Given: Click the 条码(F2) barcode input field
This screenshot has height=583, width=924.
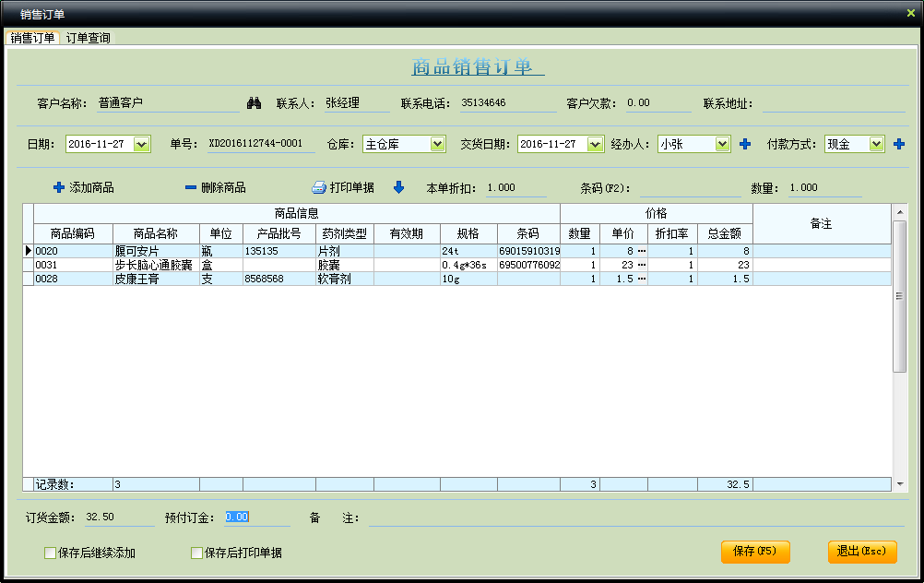Looking at the screenshot, I should tap(690, 188).
